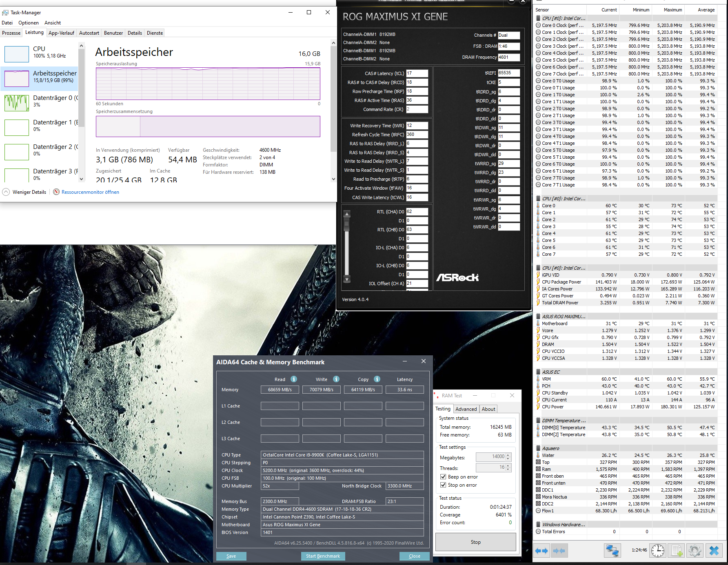Click the Aquaero group icon in HWiNFO
Viewport: 728px width, 565px height.
(538, 448)
